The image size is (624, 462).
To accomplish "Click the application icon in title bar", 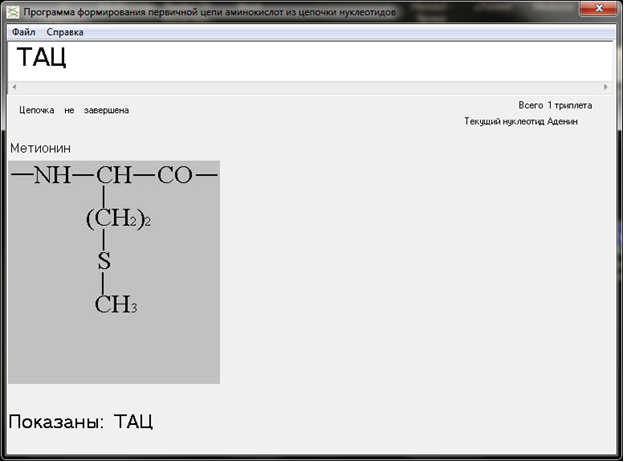I will 13,12.
